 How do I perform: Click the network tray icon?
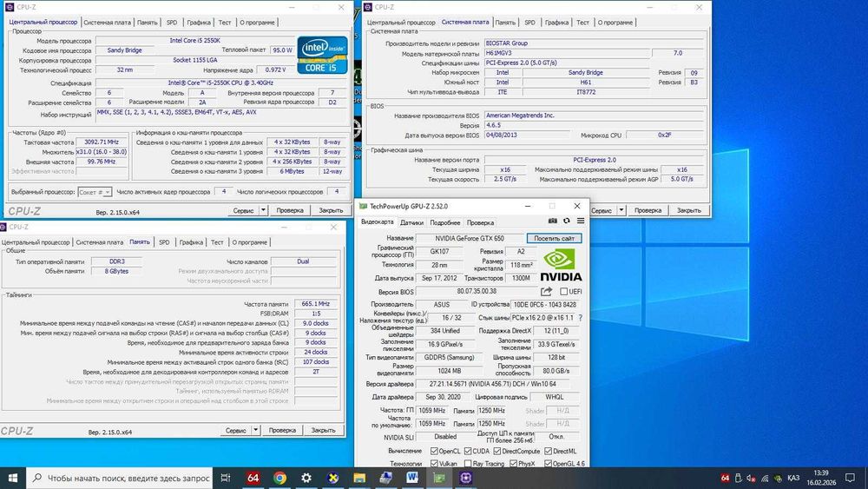coord(765,478)
